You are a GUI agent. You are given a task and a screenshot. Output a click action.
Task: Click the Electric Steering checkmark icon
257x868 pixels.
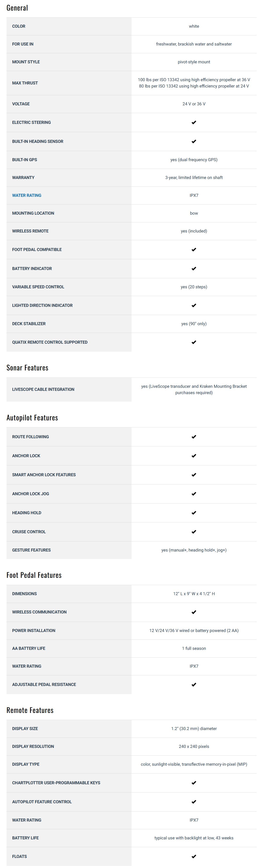click(x=194, y=123)
